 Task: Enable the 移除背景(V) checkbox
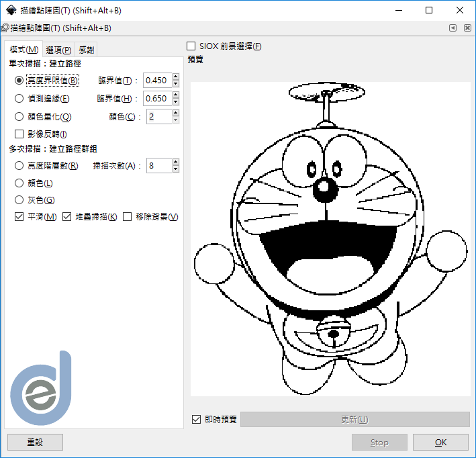(x=127, y=216)
